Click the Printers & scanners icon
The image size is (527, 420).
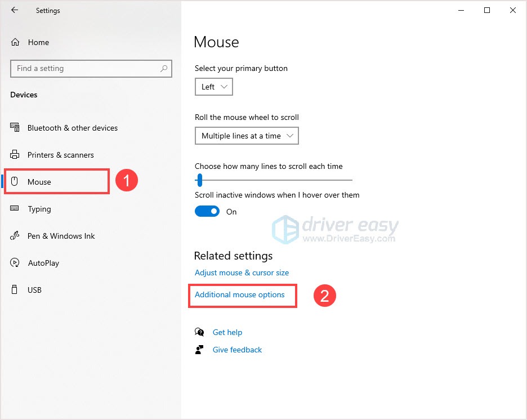(15, 155)
